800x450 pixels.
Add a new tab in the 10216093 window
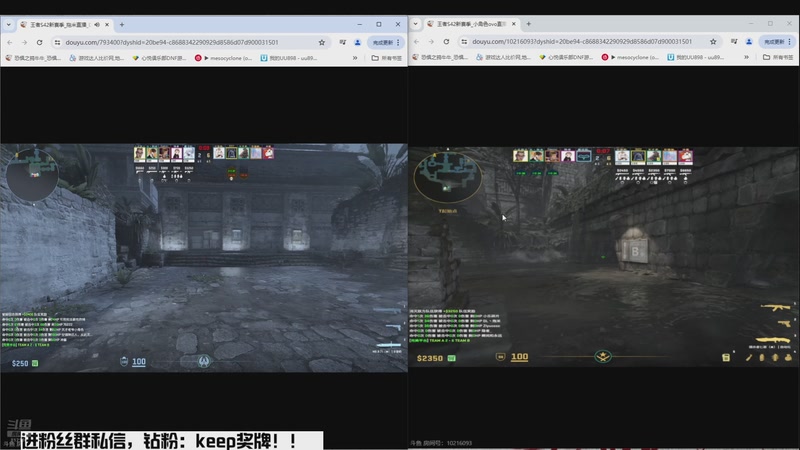pos(529,23)
